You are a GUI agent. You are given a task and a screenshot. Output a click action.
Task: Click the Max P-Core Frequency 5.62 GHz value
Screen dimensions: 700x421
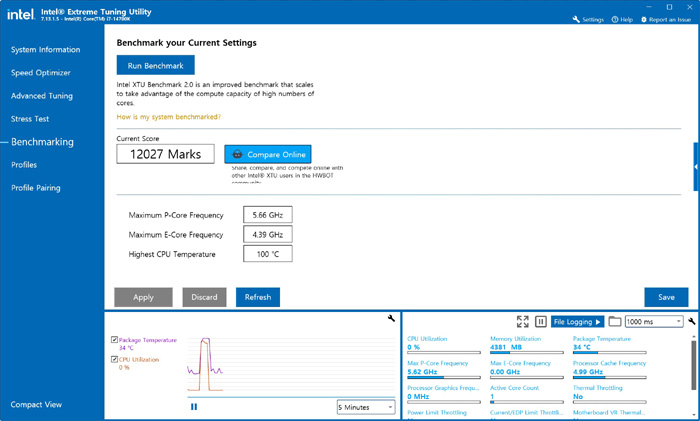pos(422,371)
